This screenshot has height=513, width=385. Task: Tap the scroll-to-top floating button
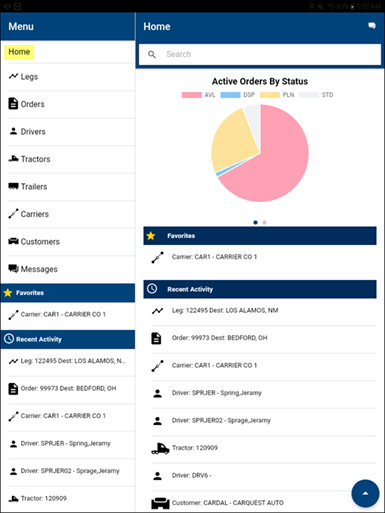coord(365,493)
